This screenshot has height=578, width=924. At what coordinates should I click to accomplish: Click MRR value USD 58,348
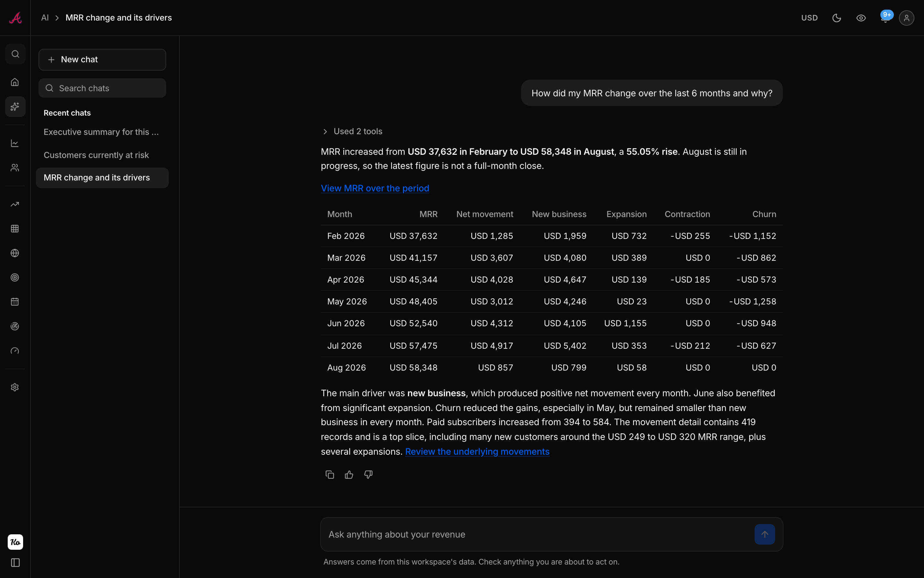click(414, 368)
